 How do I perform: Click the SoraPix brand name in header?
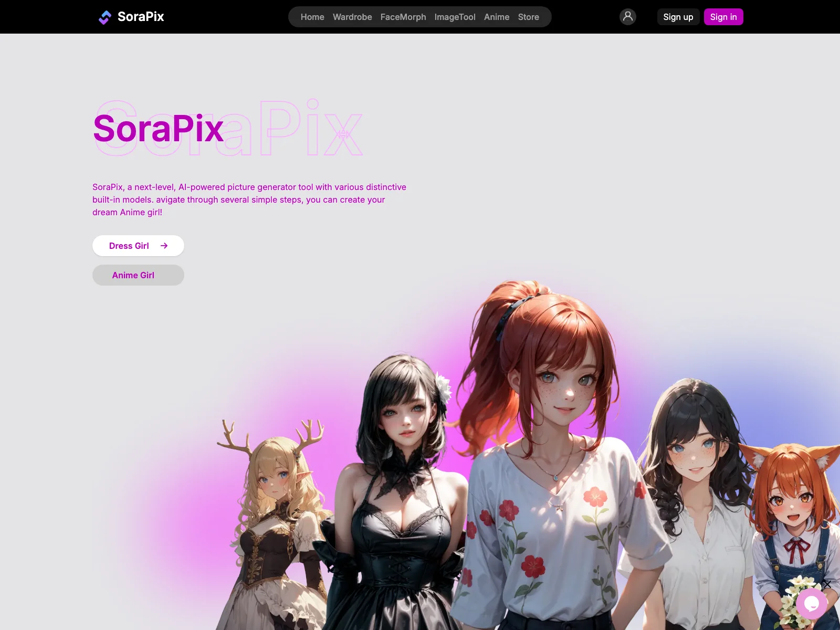coord(141,17)
